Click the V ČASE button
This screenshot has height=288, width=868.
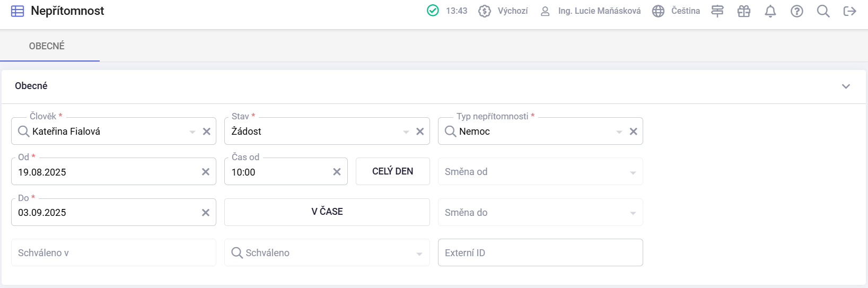327,212
